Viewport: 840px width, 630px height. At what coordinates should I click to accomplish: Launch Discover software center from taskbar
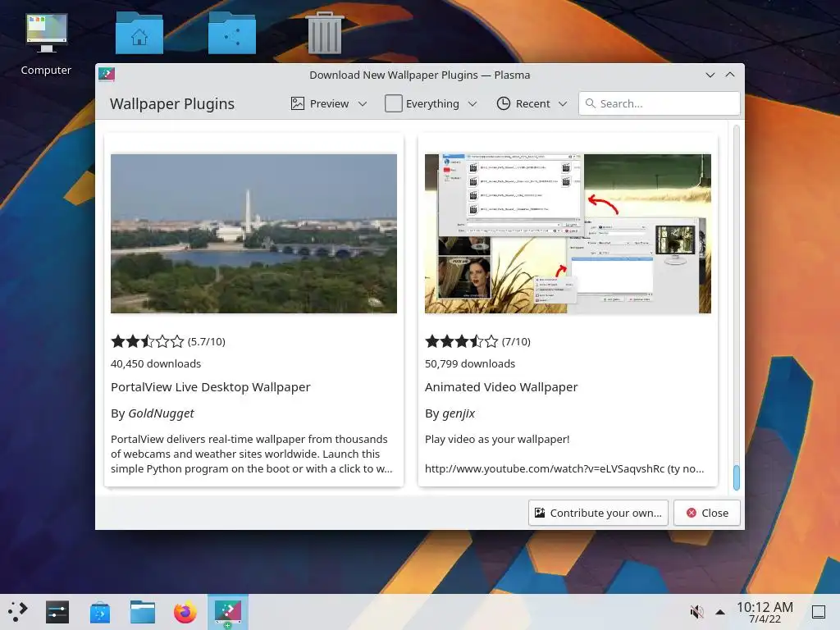(100, 612)
